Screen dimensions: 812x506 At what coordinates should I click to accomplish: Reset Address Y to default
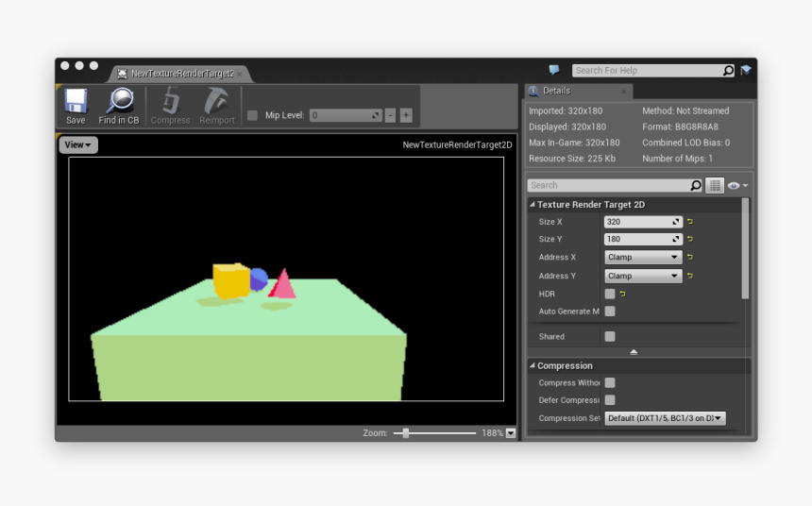pos(690,276)
